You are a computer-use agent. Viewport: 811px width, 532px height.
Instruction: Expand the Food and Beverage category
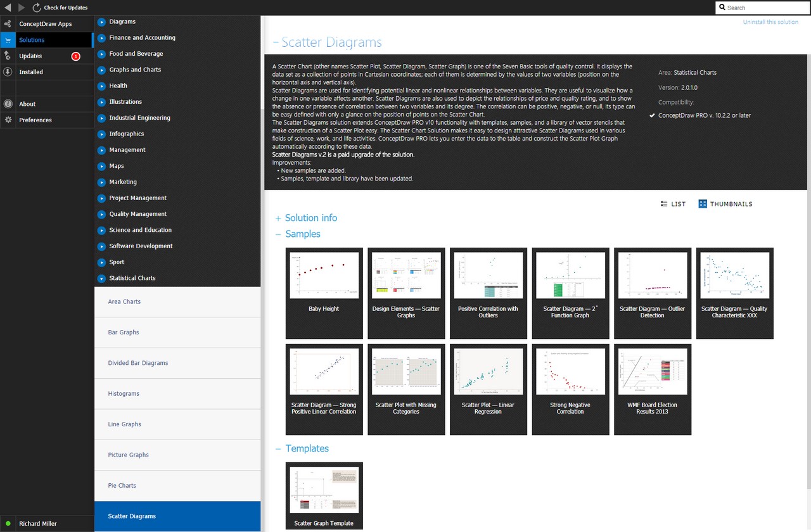pos(101,54)
